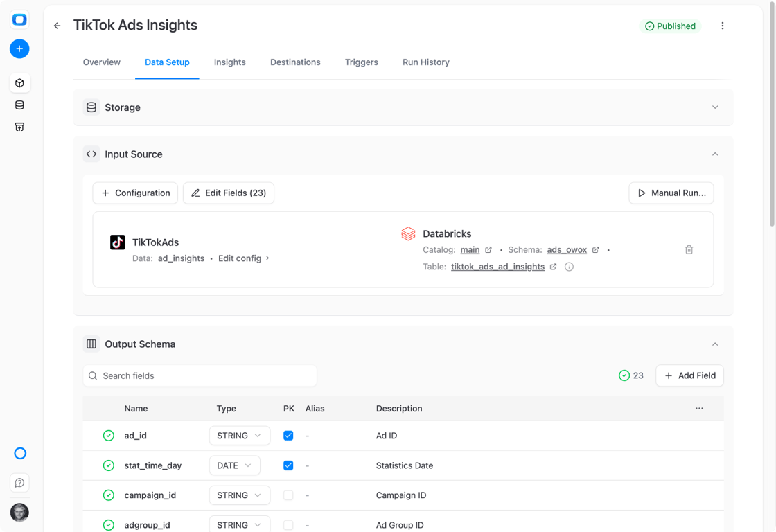The image size is (776, 532).
Task: Go back using the left arrow
Action: 58,26
